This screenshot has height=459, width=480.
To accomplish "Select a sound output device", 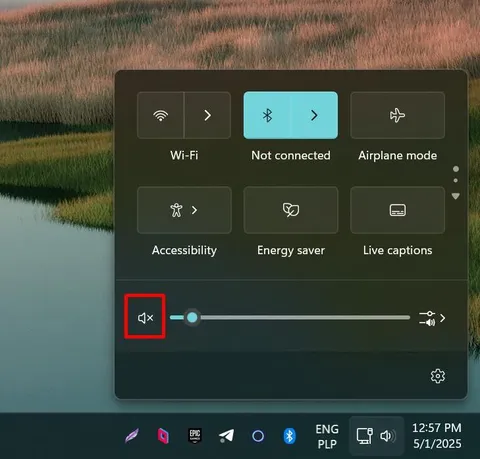I will [432, 318].
